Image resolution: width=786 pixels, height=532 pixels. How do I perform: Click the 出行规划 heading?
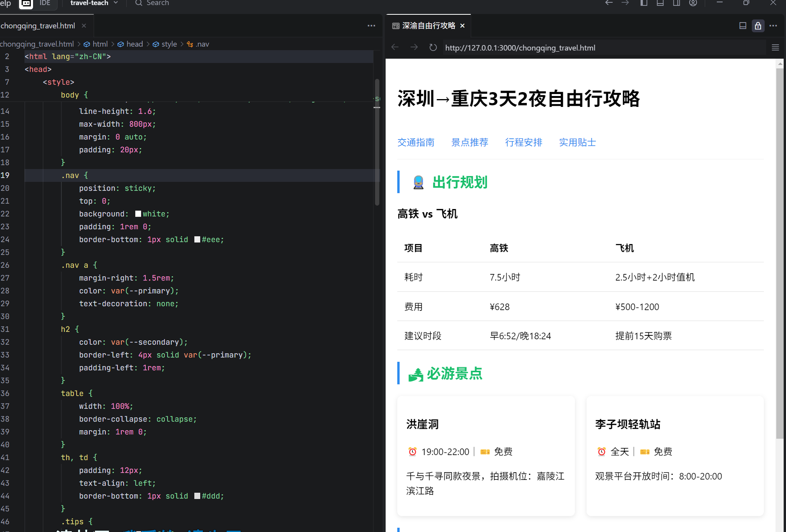tap(460, 182)
